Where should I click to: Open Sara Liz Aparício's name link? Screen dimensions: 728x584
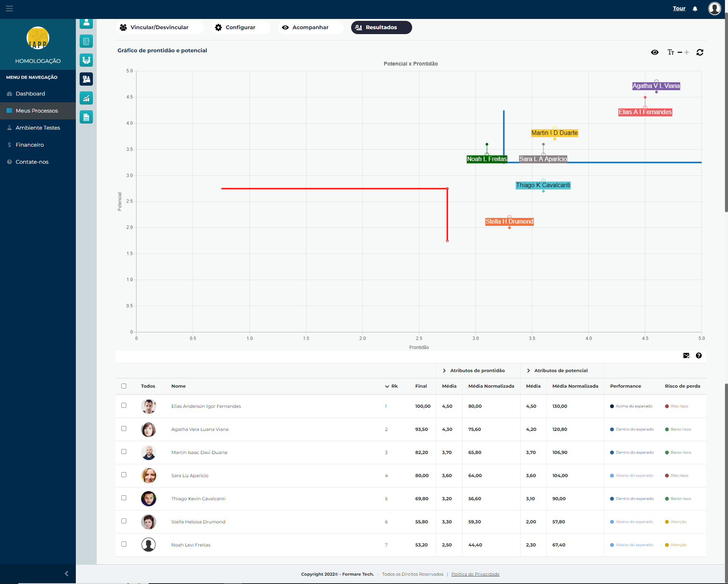pos(190,476)
